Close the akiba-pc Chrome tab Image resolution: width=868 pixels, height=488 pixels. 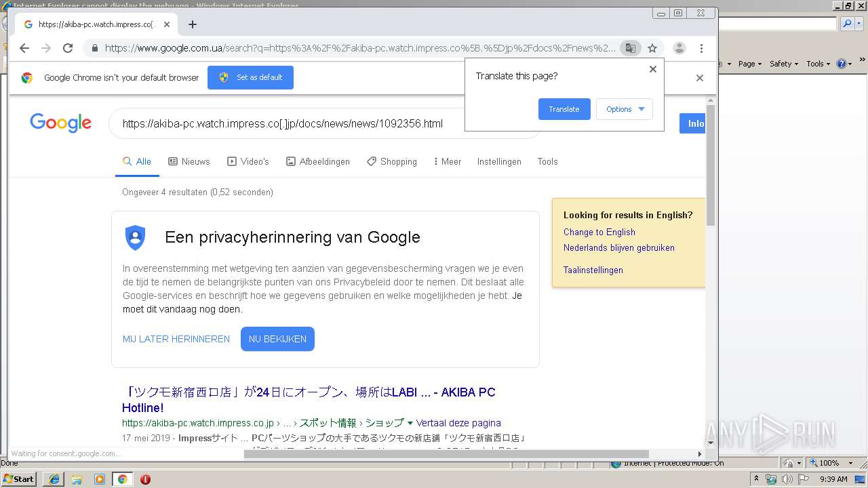pyautogui.click(x=167, y=24)
